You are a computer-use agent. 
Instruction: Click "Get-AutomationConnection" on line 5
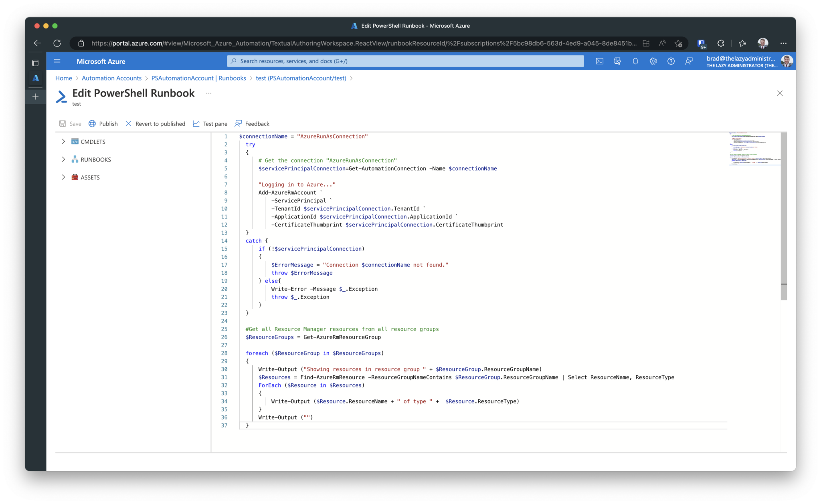click(387, 169)
